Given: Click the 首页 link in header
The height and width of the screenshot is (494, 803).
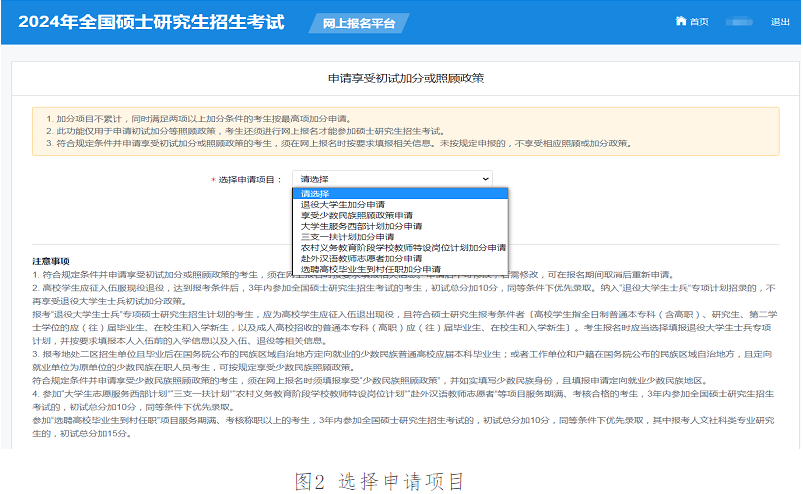Looking at the screenshot, I should 699,22.
